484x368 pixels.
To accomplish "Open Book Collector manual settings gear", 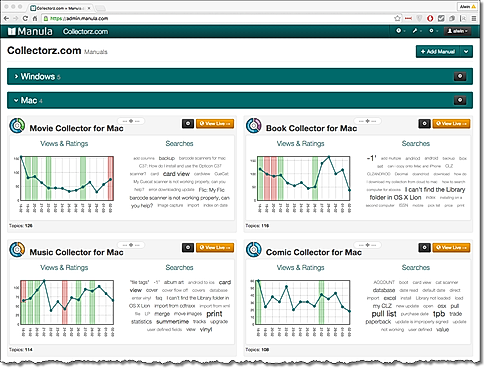I will [424, 124].
